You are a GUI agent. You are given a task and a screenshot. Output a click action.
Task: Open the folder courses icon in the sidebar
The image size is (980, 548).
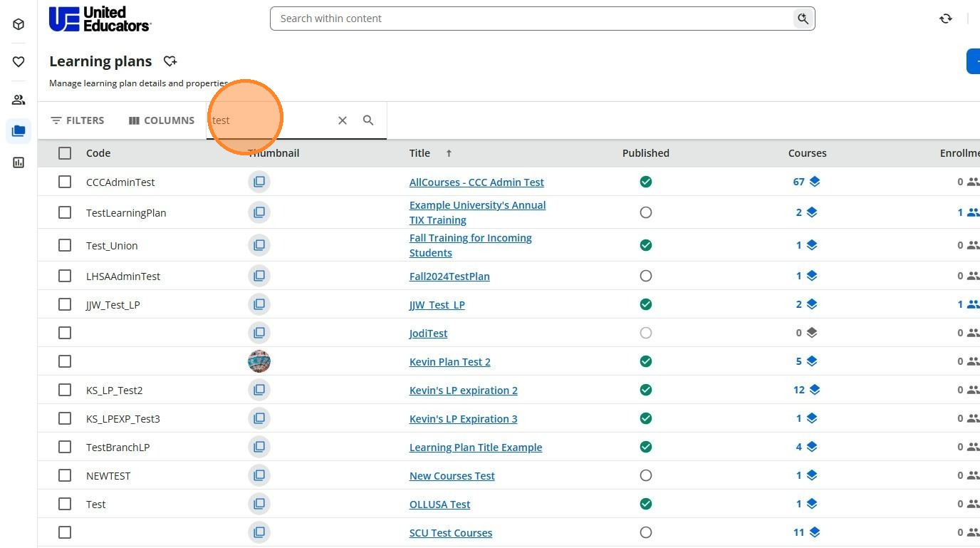click(x=19, y=131)
